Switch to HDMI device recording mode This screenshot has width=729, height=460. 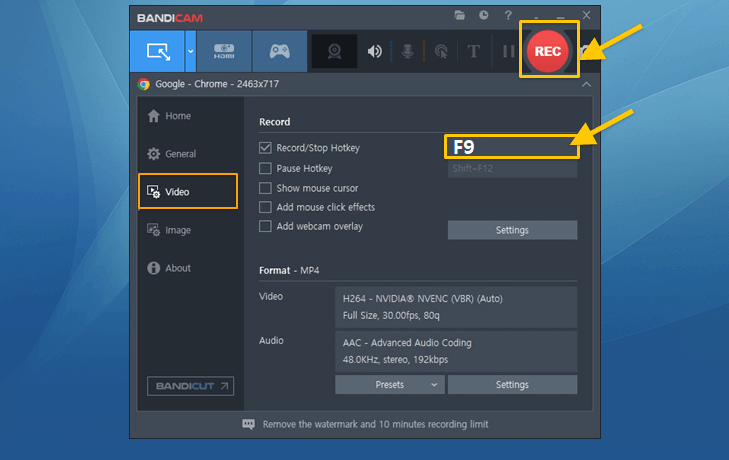(x=224, y=51)
